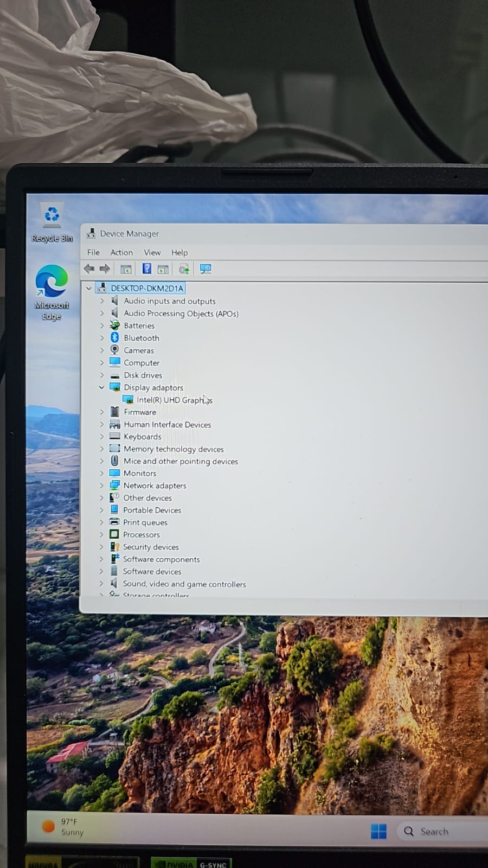Open the File menu
Image resolution: width=488 pixels, height=868 pixels.
click(93, 252)
